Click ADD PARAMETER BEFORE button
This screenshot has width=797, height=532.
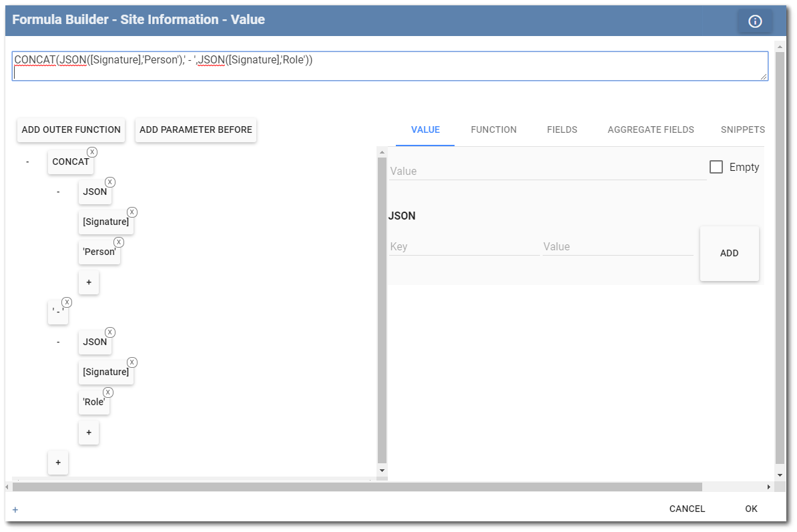point(196,129)
